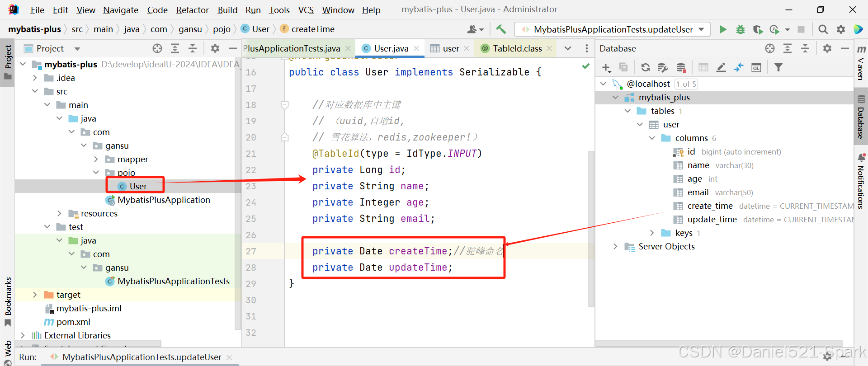Open user account icon dropdown in toolbar
The width and height of the screenshot is (868, 366).
pyautogui.click(x=475, y=29)
